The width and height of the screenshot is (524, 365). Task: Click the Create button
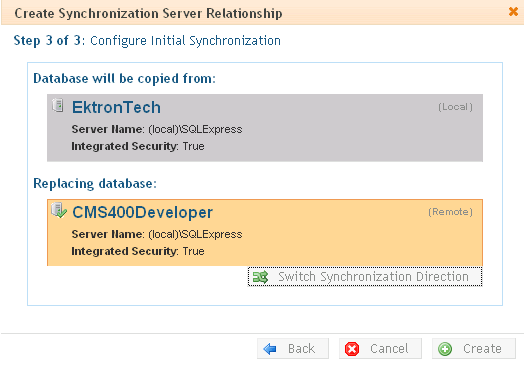click(474, 349)
